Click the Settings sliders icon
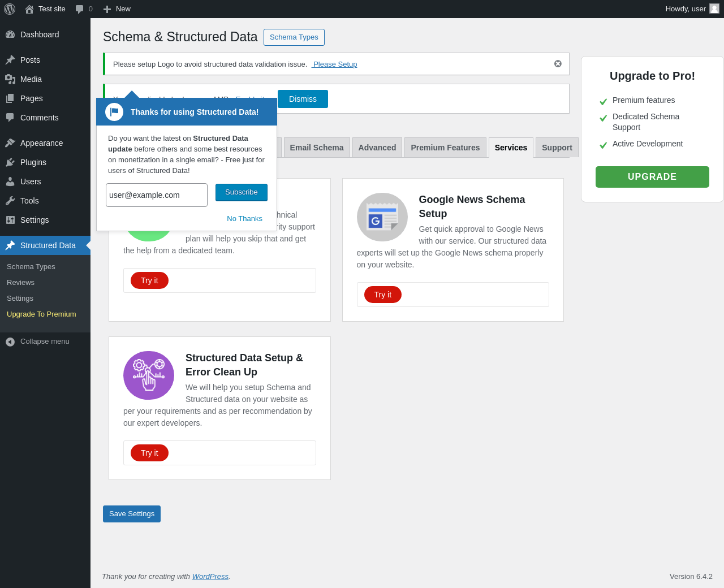724x588 pixels. click(x=10, y=220)
